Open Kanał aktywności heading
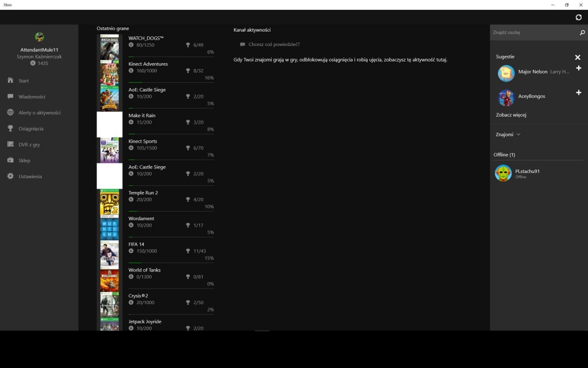Image resolution: width=588 pixels, height=368 pixels. 252,30
